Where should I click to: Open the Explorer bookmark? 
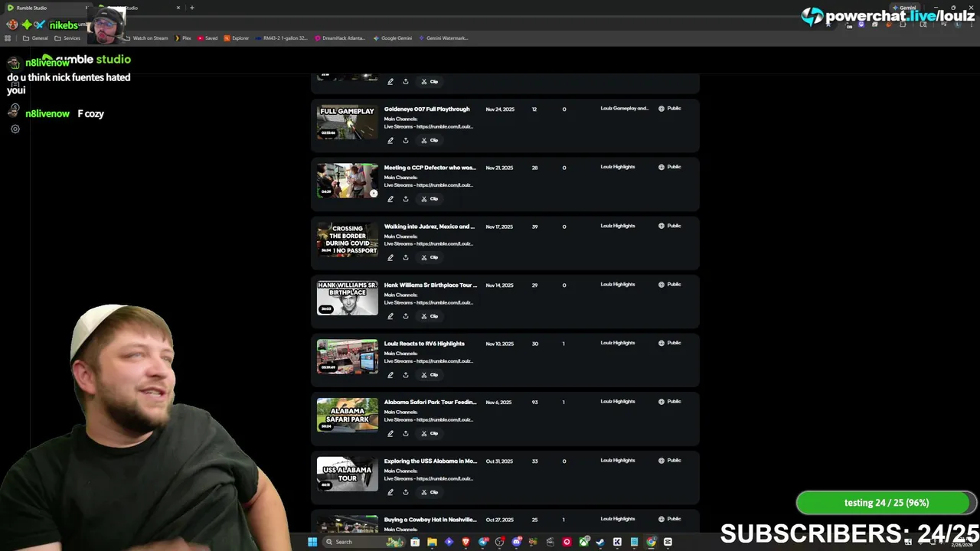[237, 38]
